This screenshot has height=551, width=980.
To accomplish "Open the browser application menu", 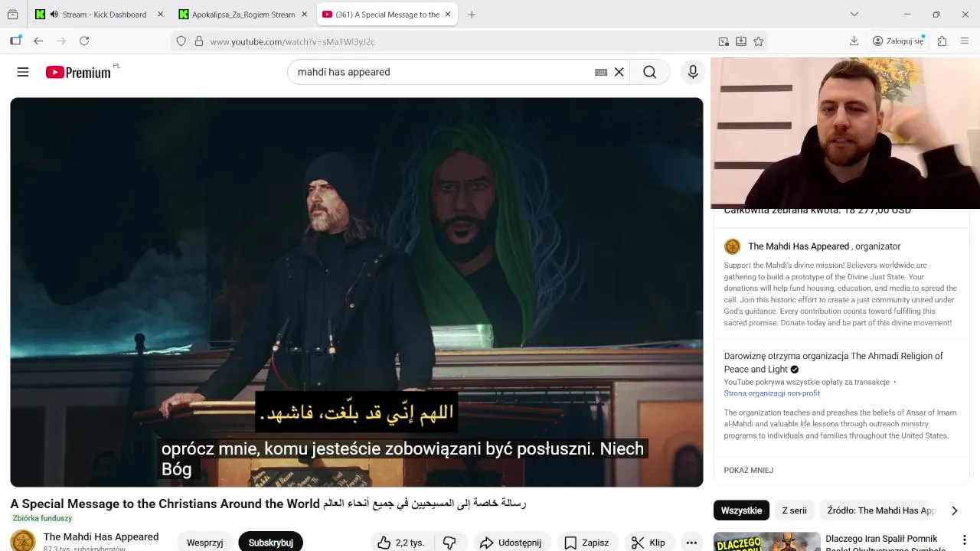I will (x=965, y=41).
